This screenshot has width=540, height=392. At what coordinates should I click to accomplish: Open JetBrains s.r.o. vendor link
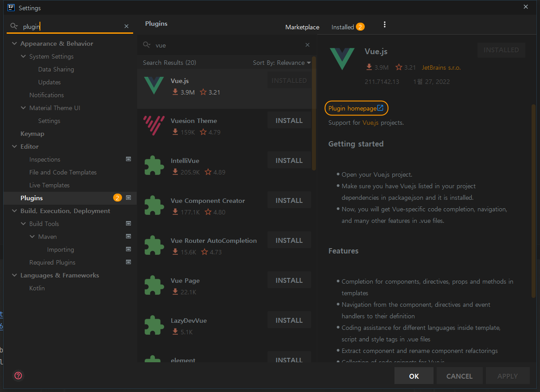click(441, 67)
